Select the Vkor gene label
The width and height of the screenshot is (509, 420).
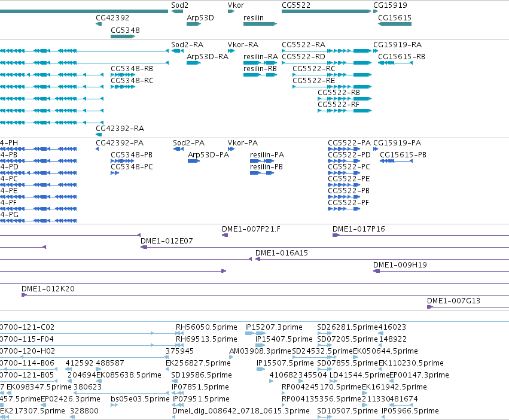pyautogui.click(x=236, y=5)
